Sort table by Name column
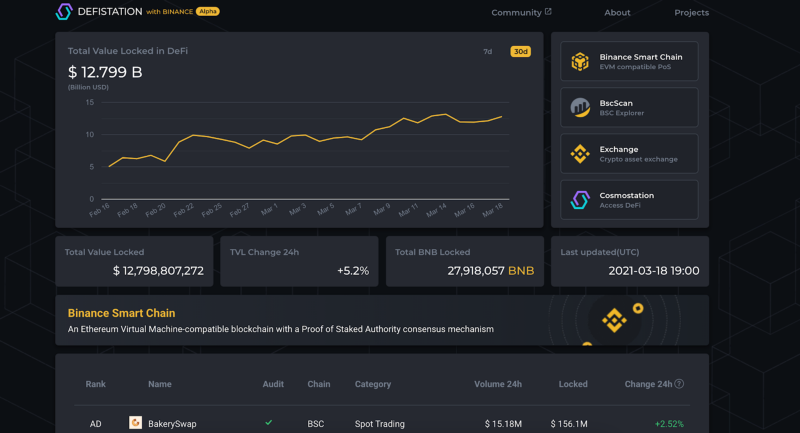The width and height of the screenshot is (800, 433). pos(160,384)
